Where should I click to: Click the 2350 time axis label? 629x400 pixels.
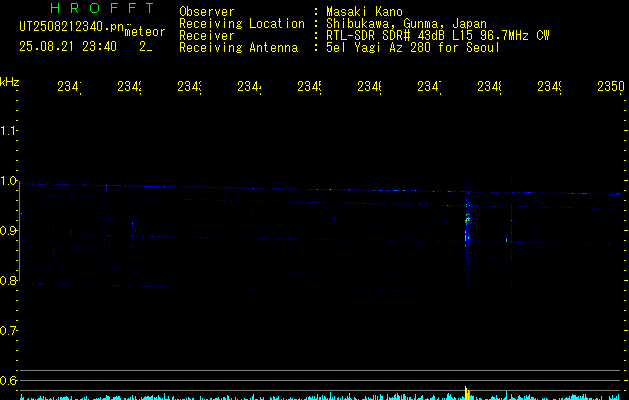611,86
